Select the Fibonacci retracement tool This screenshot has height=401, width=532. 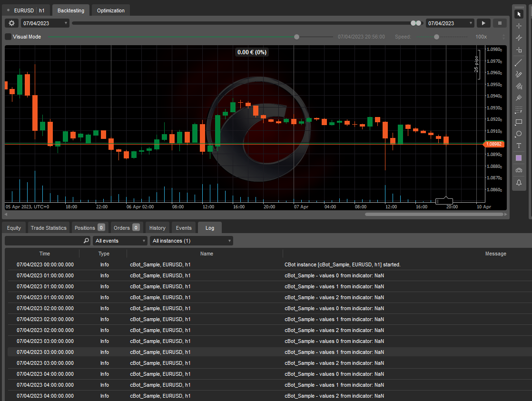point(519,110)
